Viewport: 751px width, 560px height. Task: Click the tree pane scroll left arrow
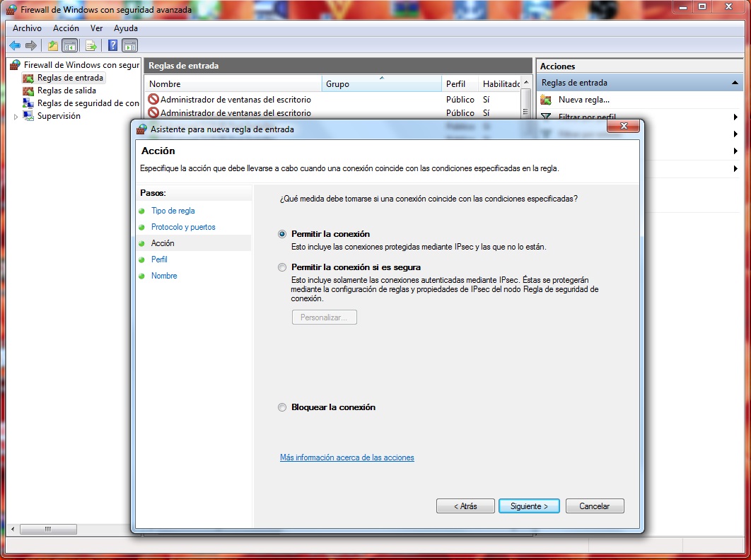click(x=13, y=530)
